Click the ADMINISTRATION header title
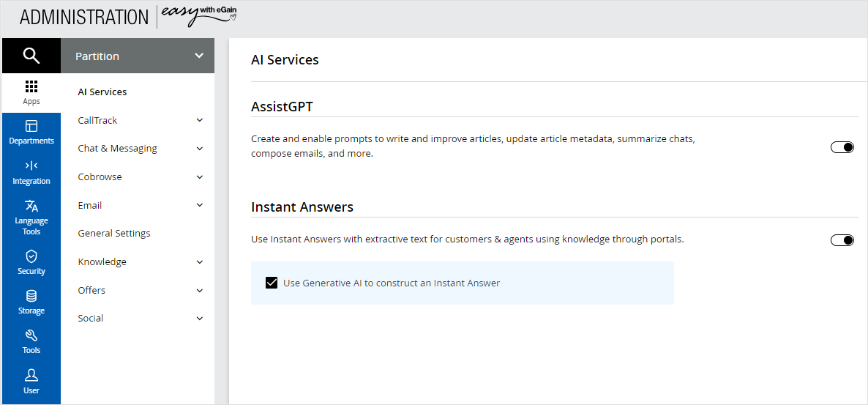This screenshot has width=868, height=405. click(84, 17)
